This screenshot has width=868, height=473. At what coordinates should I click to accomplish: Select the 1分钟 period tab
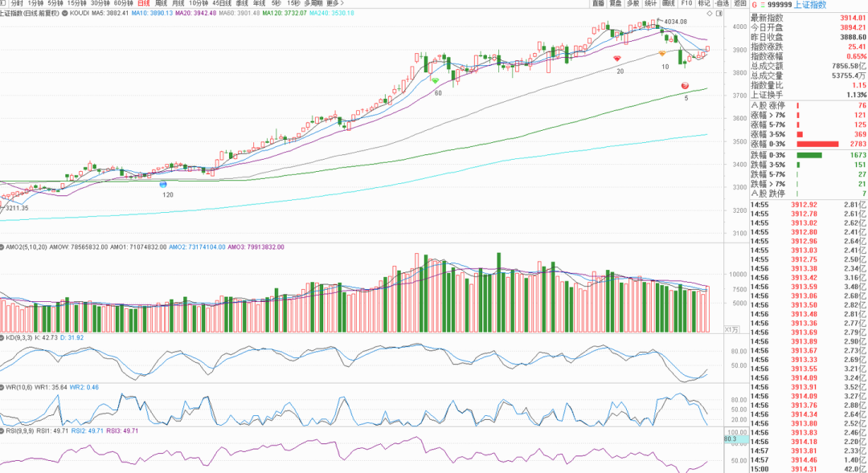click(x=35, y=3)
